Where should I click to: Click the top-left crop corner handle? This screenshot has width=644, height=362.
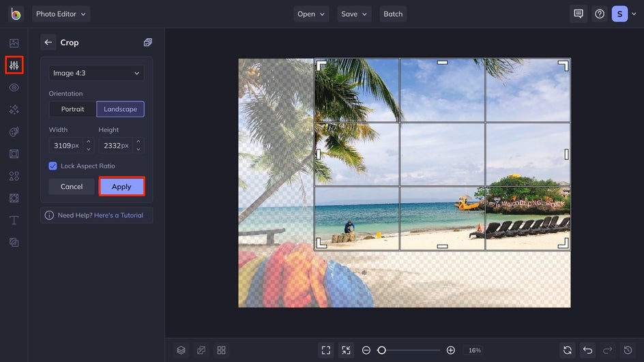(x=321, y=65)
